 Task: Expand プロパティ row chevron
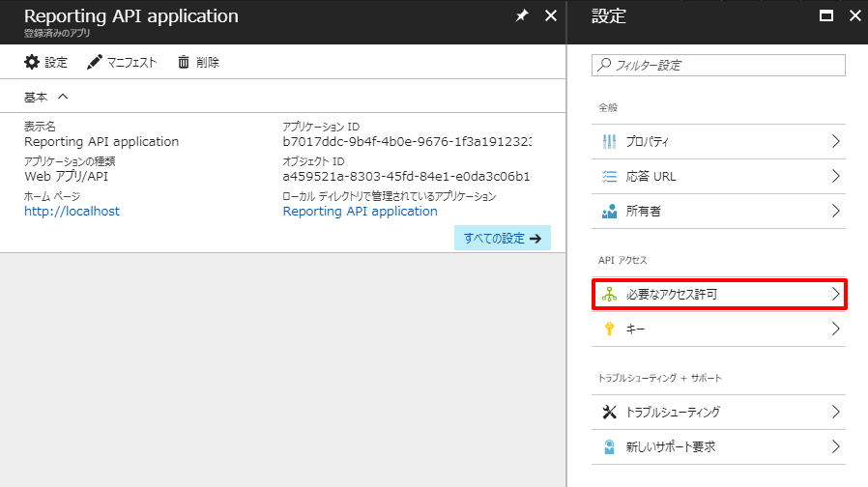[836, 142]
